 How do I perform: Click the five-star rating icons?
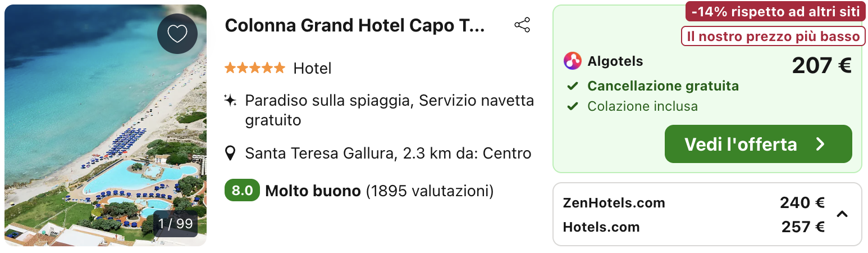click(x=255, y=69)
